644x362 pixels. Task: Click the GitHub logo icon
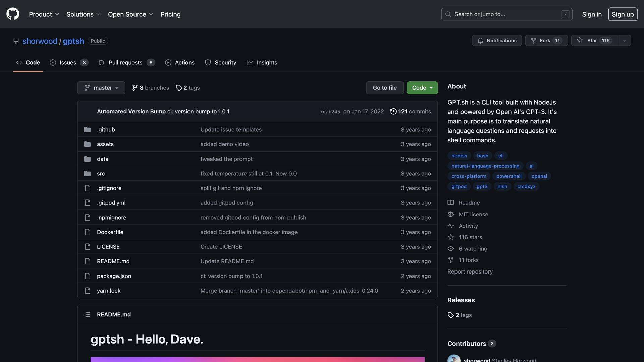coord(13,14)
